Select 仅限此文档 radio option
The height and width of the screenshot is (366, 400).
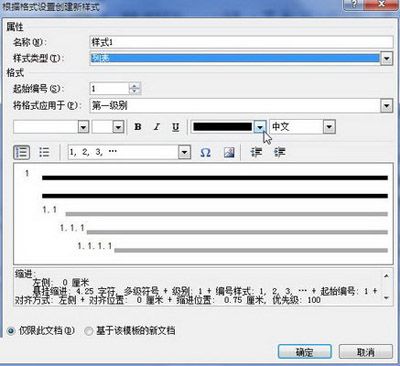point(11,331)
